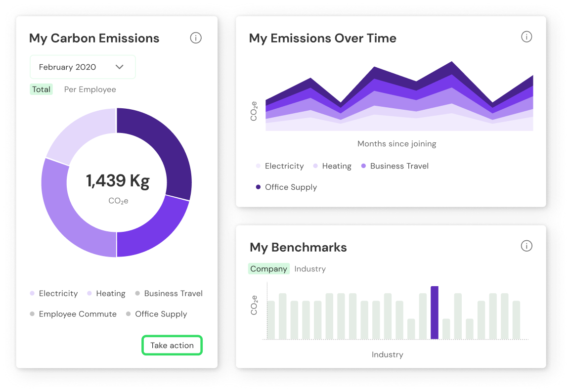Click the My Carbon Emissions card title
This screenshot has width=570, height=392.
pyautogui.click(x=94, y=38)
